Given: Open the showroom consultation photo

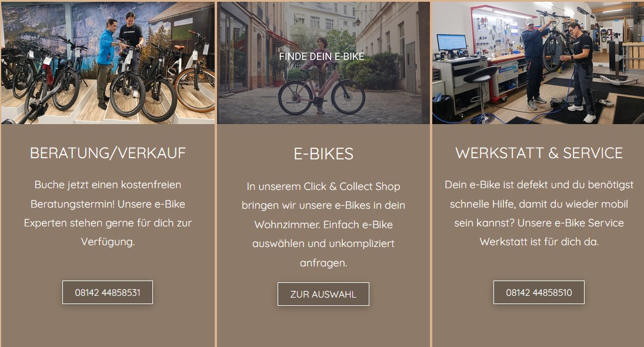Looking at the screenshot, I should tap(108, 63).
